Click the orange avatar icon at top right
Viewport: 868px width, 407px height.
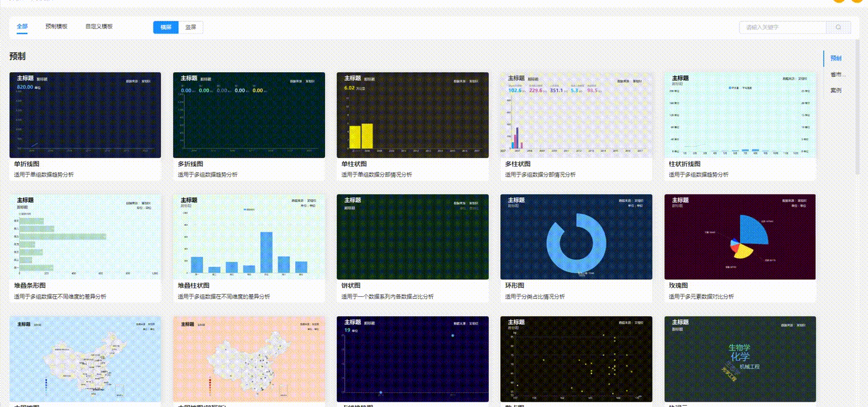pos(856,1)
